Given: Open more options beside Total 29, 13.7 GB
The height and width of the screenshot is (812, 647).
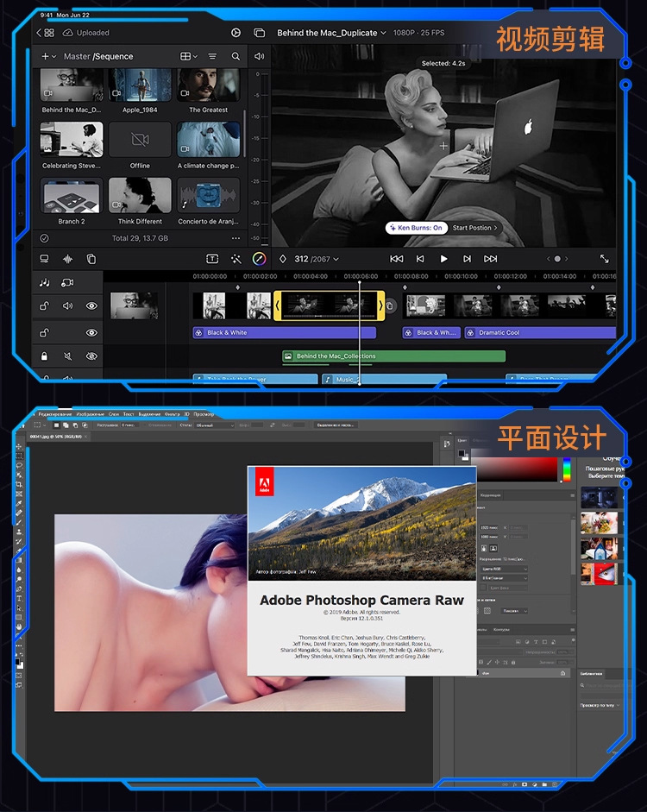Looking at the screenshot, I should (x=236, y=238).
